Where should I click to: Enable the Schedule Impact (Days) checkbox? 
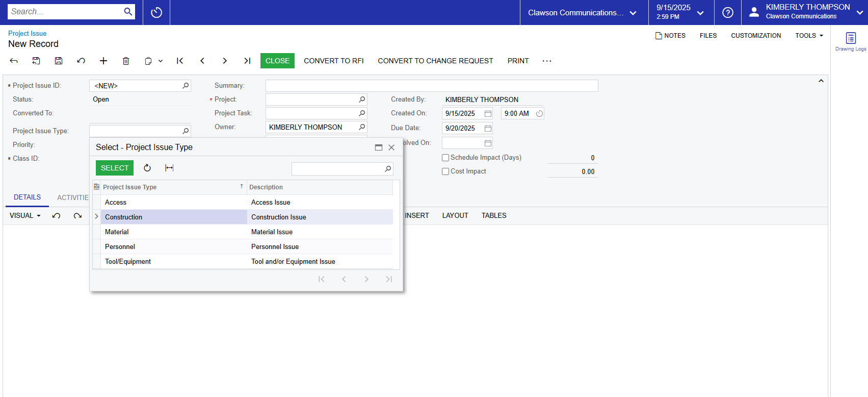pos(445,158)
